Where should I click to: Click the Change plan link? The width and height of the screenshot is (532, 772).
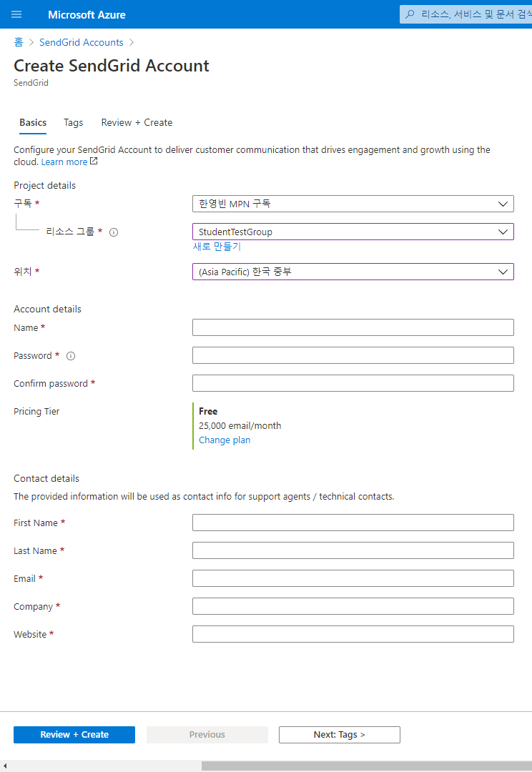click(x=225, y=440)
